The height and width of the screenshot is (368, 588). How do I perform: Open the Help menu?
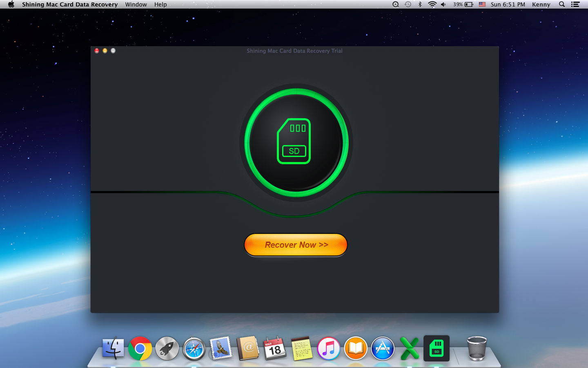[x=160, y=4]
